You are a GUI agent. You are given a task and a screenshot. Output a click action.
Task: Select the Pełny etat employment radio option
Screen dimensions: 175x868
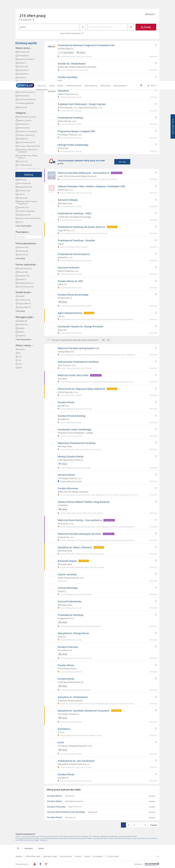[16, 251]
